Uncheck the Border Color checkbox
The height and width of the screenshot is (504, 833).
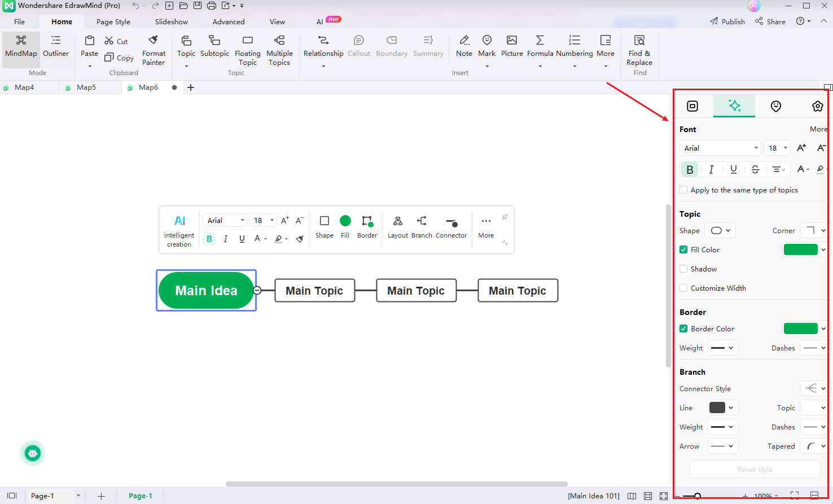[x=683, y=328]
